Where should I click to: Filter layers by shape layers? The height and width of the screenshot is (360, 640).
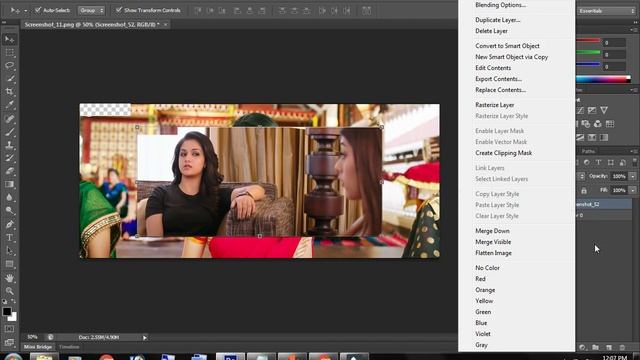pyautogui.click(x=611, y=162)
